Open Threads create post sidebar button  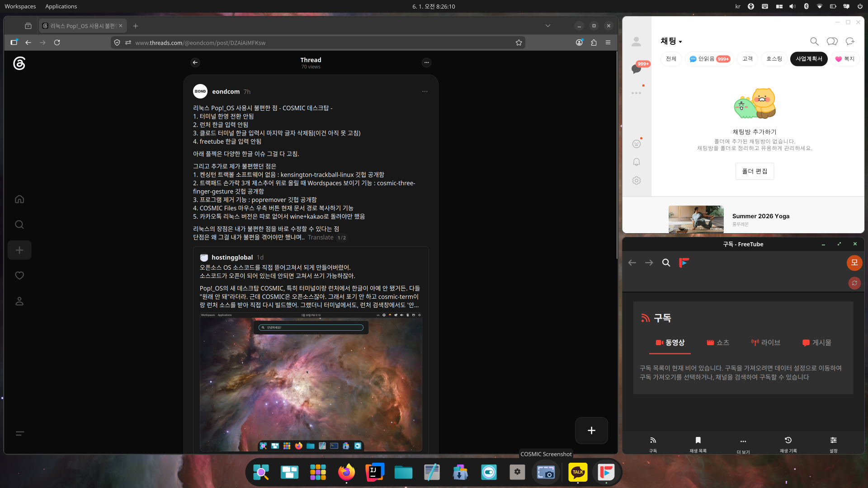[x=19, y=250]
